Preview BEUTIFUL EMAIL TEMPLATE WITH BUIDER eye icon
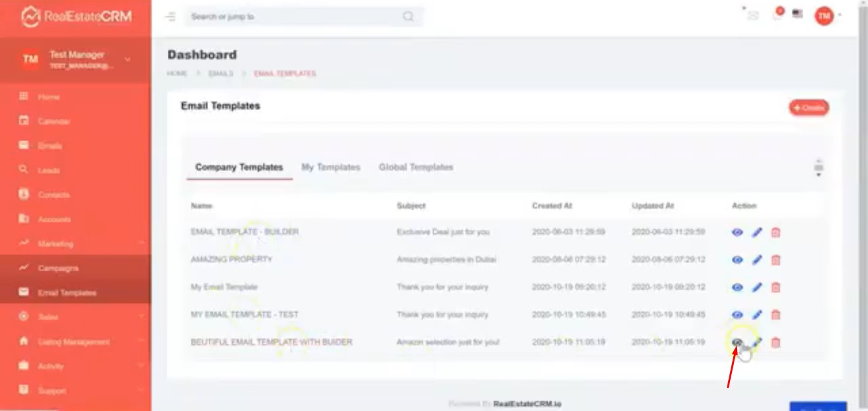The height and width of the screenshot is (411, 868). (736, 342)
